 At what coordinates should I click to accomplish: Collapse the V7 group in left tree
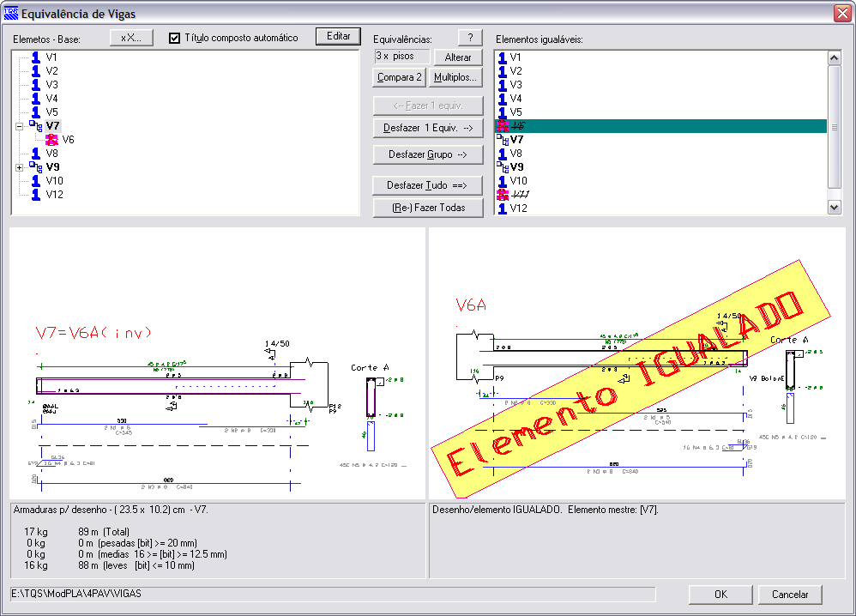click(20, 126)
